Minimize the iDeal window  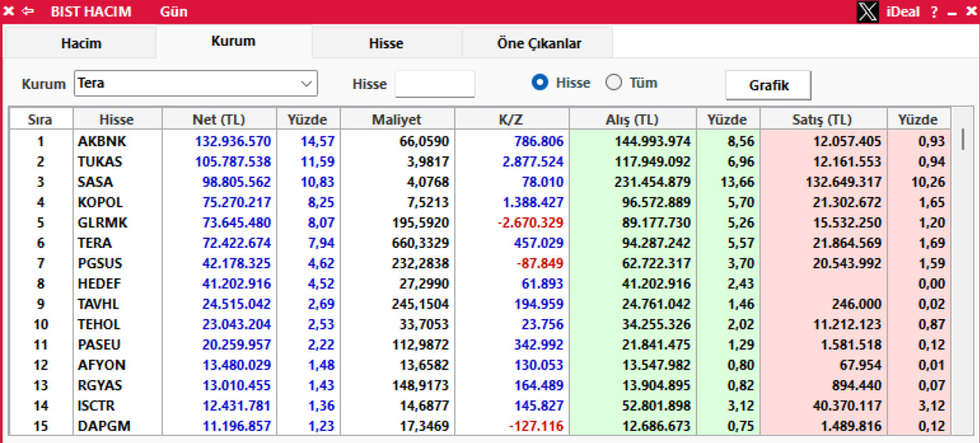click(x=951, y=12)
